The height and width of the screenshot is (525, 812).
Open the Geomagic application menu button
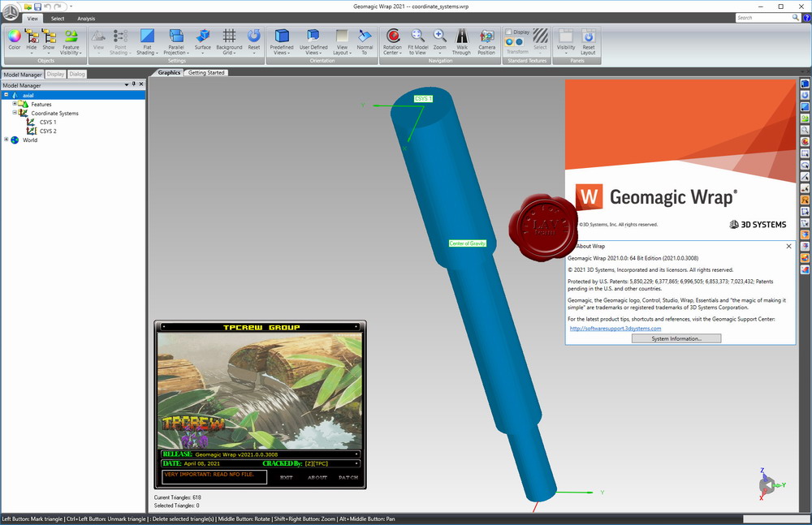point(11,11)
